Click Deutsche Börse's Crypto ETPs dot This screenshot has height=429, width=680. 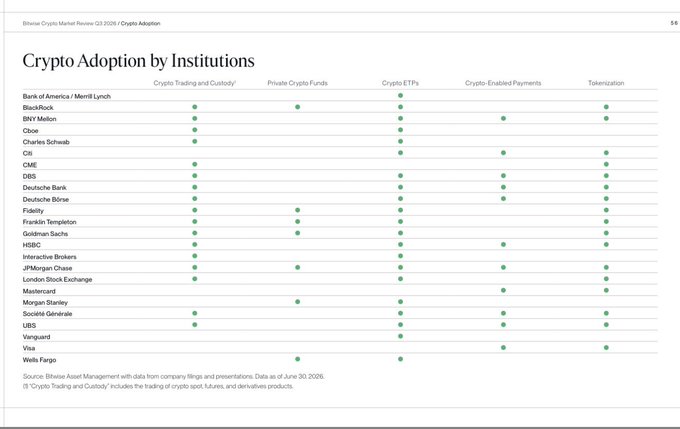400,199
